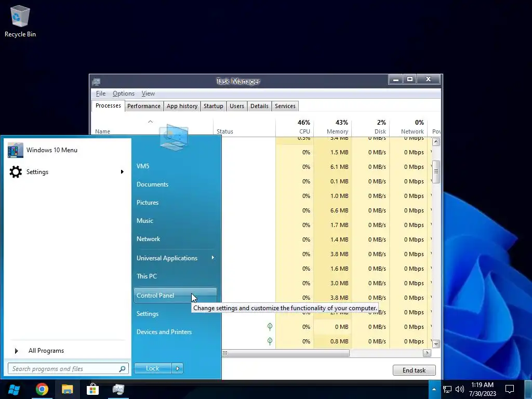This screenshot has width=532, height=399.
Task: Click the End task button
Action: [414, 370]
